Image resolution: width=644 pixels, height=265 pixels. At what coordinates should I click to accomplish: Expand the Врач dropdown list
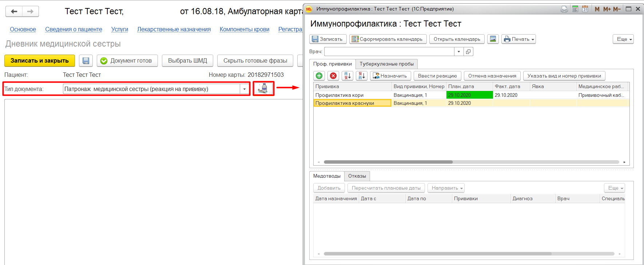(x=459, y=52)
